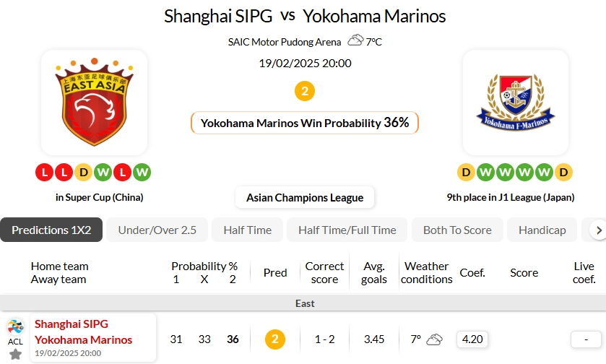Click Shanghai's first red L form badge
The height and width of the screenshot is (364, 606).
45,173
